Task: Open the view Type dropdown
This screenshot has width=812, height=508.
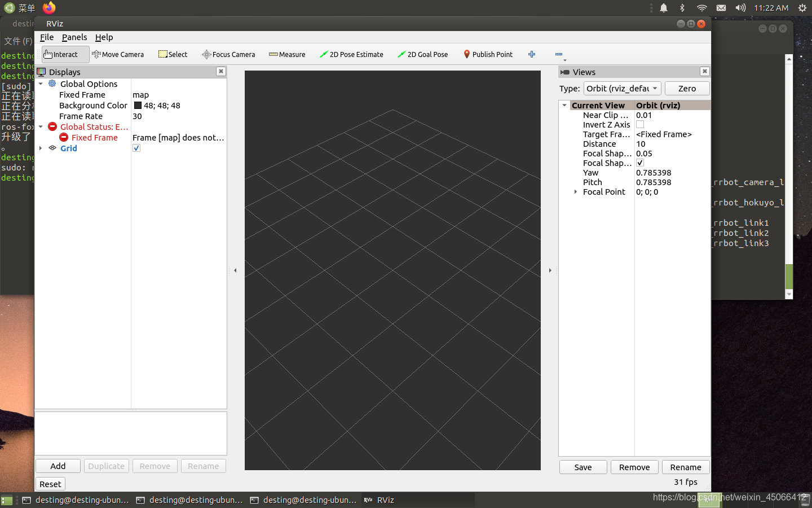Action: 622,89
